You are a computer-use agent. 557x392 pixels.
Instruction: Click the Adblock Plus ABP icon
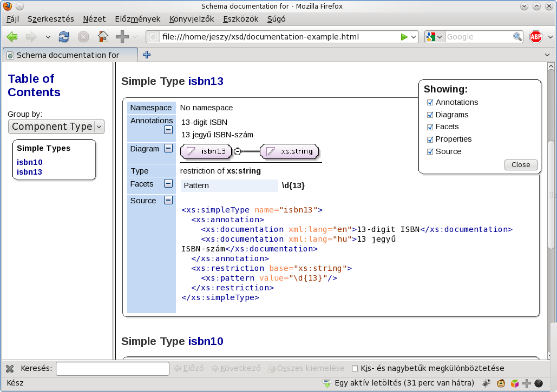536,37
